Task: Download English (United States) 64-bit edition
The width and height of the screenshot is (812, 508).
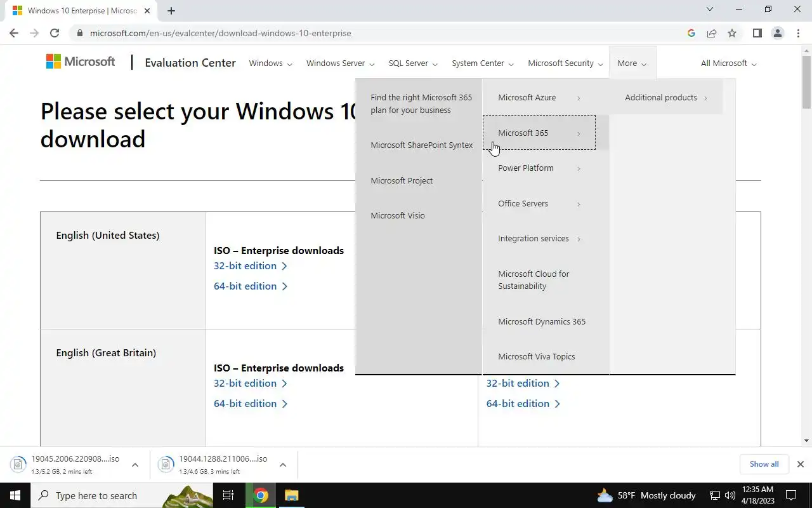Action: pyautogui.click(x=251, y=286)
